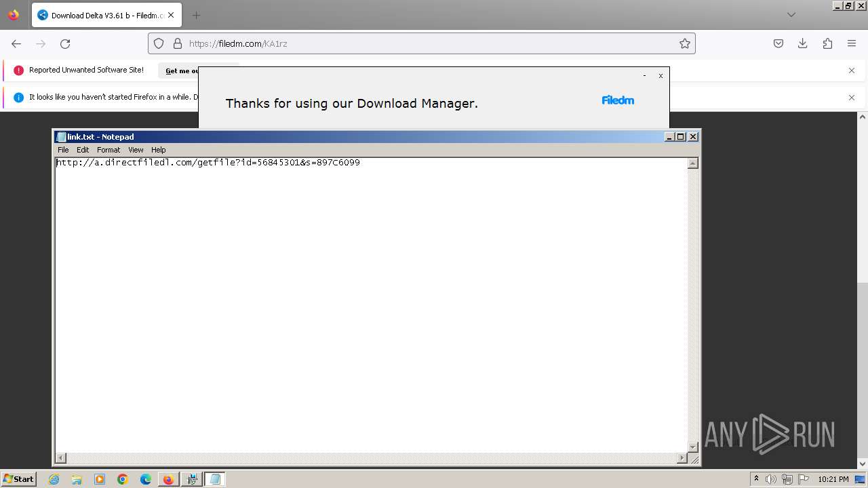
Task: Click the installer taskbar item beside Firefox
Action: coord(193,479)
